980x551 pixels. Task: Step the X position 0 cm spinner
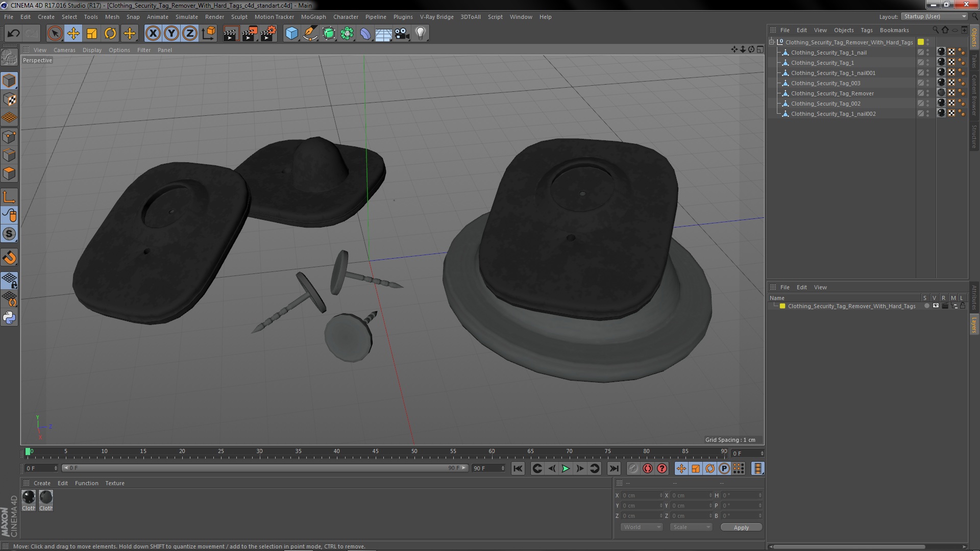[x=661, y=495]
